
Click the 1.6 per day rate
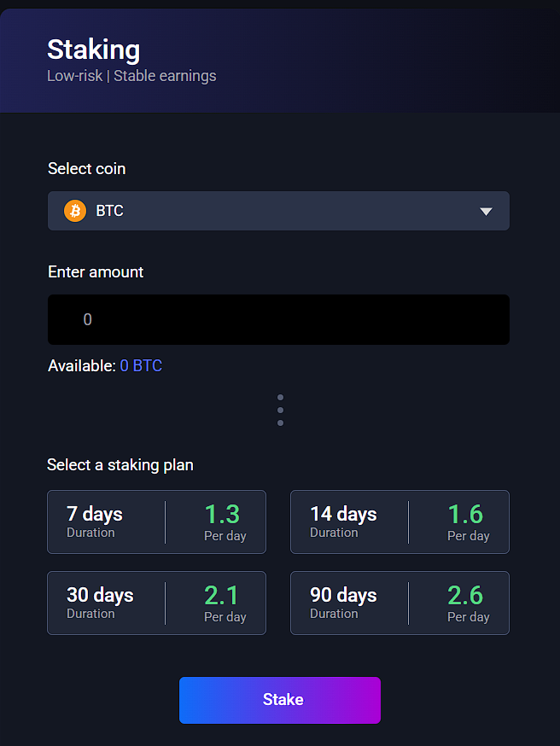(x=465, y=515)
